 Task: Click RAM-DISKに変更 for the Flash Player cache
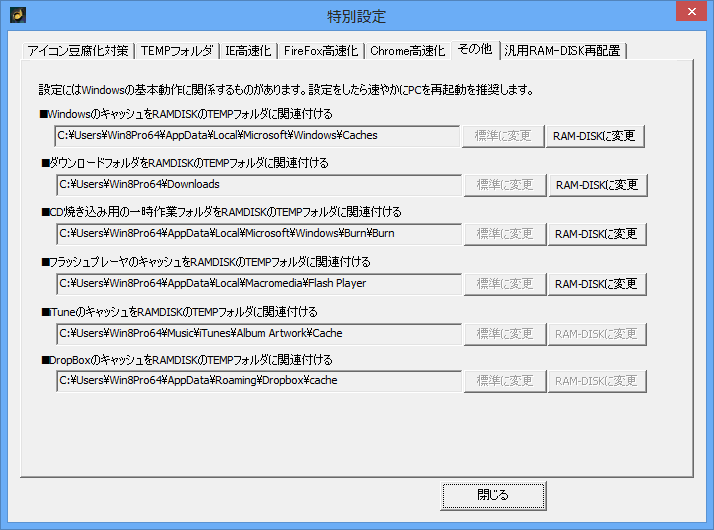pyautogui.click(x=596, y=284)
